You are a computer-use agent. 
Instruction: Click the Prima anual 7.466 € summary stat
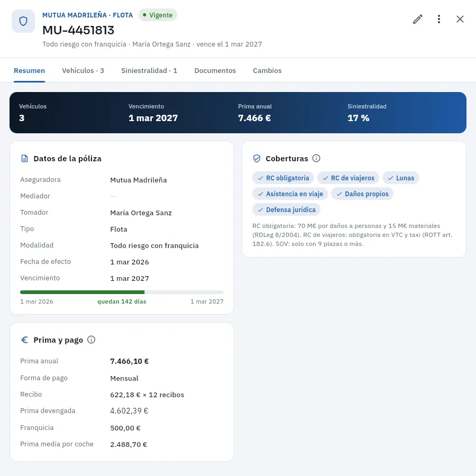[255, 113]
